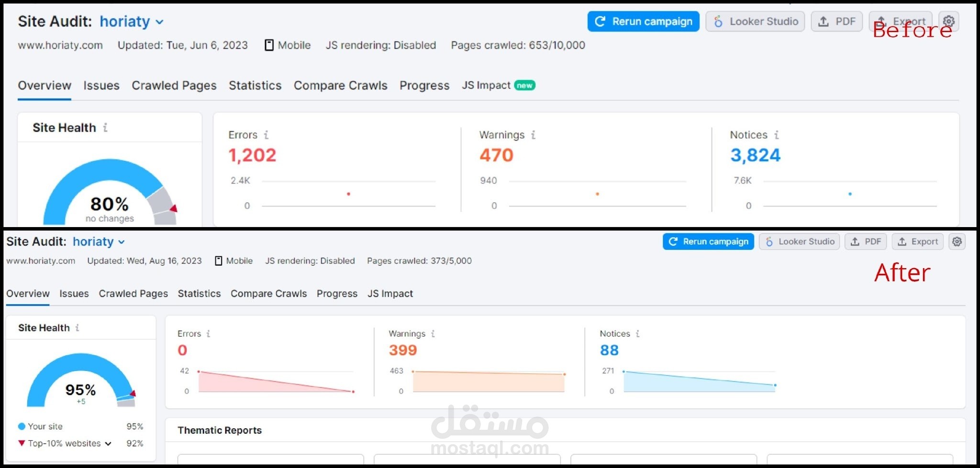The image size is (980, 468).
Task: Click Warnings info icon in After panel
Action: (433, 334)
